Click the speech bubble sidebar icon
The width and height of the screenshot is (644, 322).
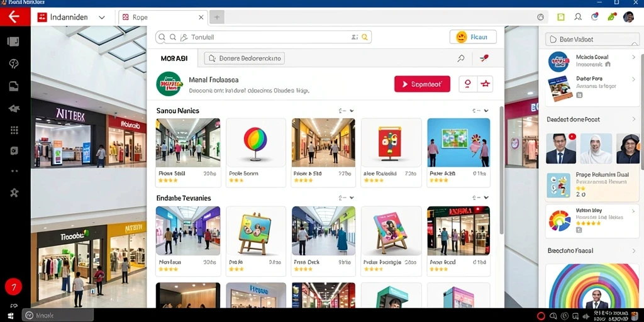pos(14,64)
